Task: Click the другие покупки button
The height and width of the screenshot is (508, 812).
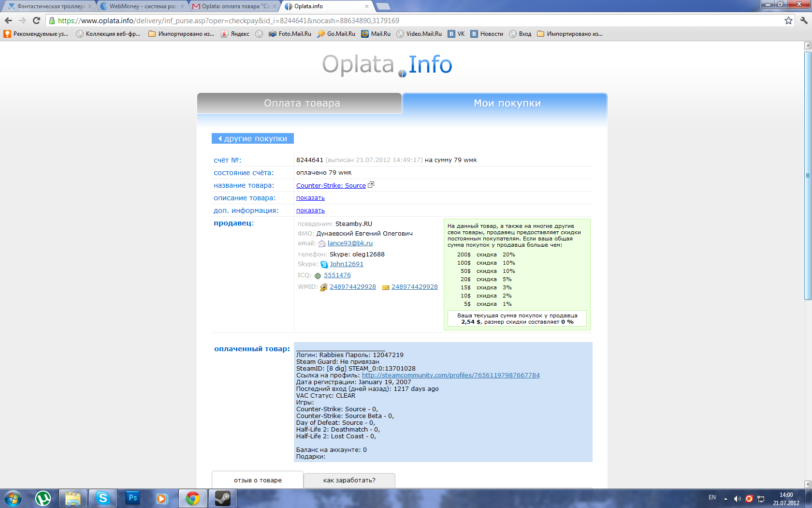Action: pyautogui.click(x=252, y=138)
